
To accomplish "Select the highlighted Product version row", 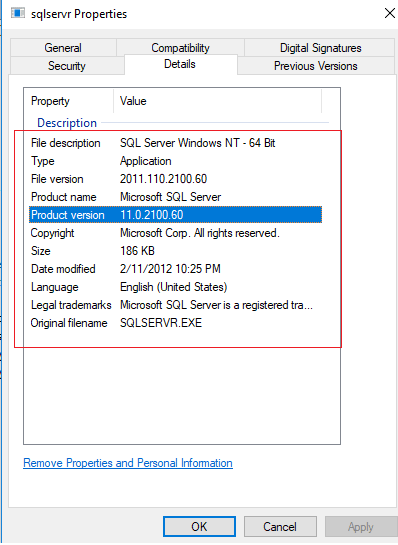I will coord(176,215).
